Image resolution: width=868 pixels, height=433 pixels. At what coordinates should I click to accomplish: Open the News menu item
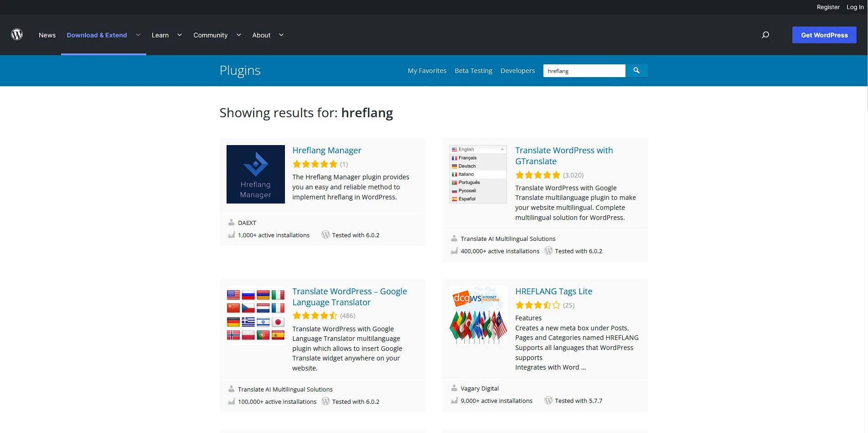tap(47, 35)
